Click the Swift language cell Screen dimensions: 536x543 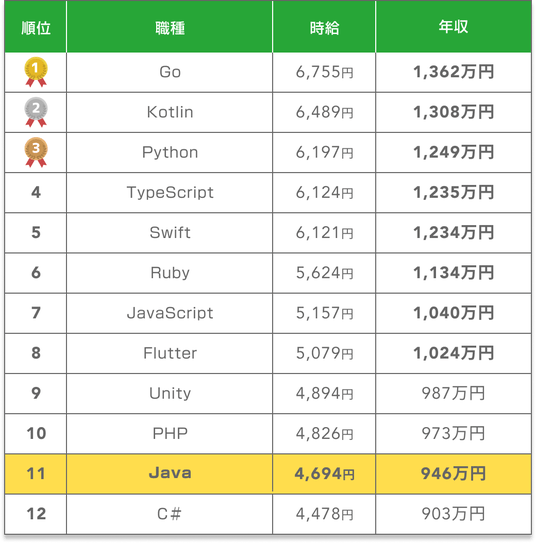pos(170,233)
